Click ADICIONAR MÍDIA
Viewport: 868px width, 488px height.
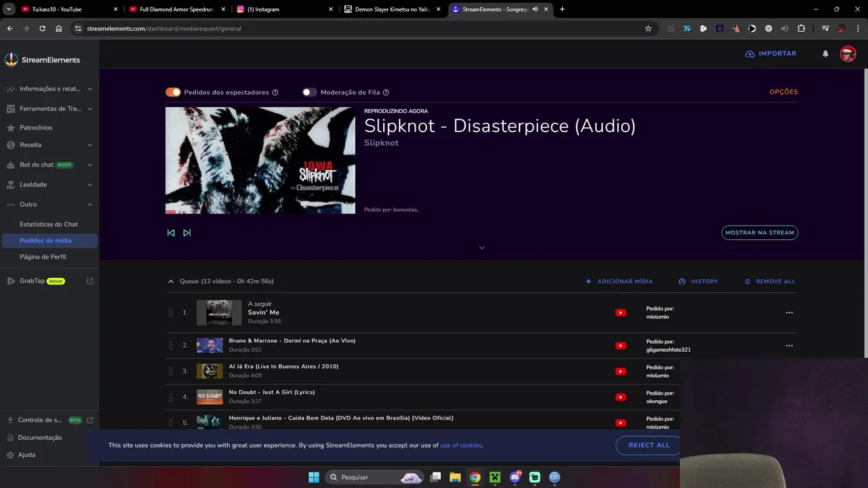(x=619, y=281)
